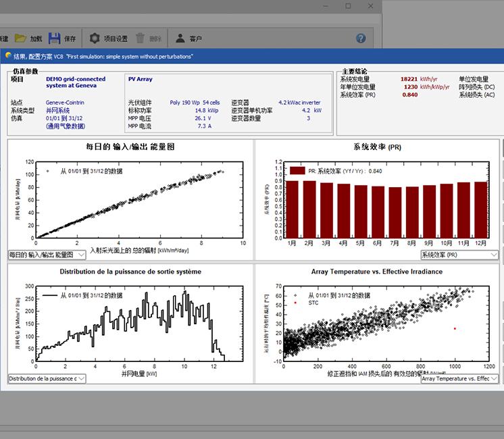Click the 单位发电量 label

coord(474,79)
